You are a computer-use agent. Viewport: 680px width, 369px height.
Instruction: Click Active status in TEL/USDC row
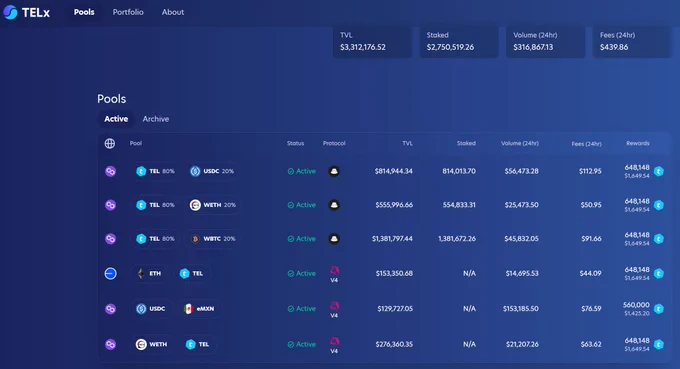pyautogui.click(x=301, y=171)
